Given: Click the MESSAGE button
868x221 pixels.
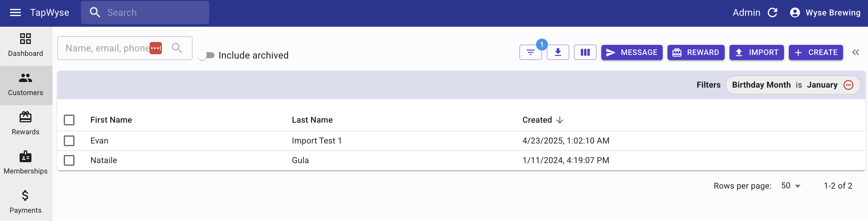Looking at the screenshot, I should click(x=632, y=53).
